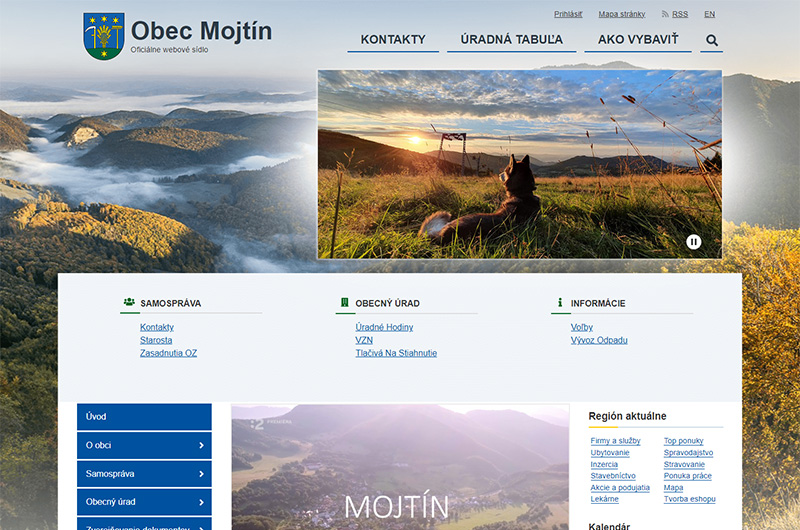800x530 pixels.
Task: Open the Stravovanie link
Action: pyautogui.click(x=684, y=464)
